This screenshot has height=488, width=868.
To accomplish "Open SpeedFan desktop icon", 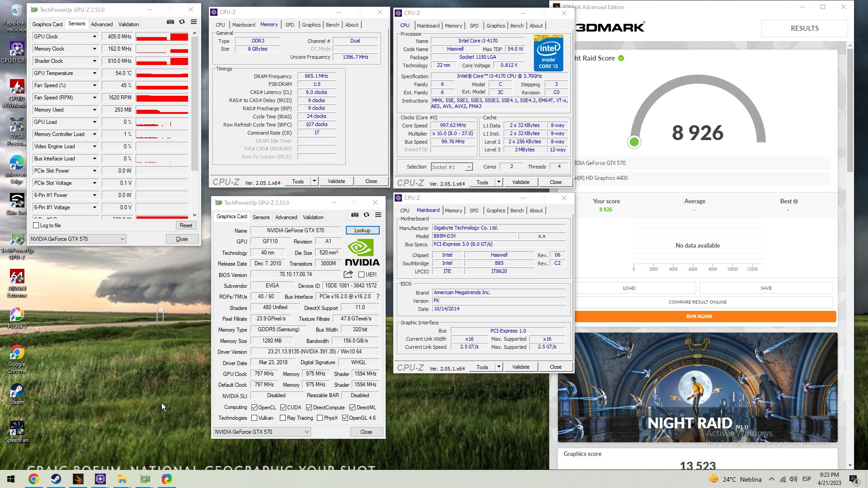I will (17, 432).
